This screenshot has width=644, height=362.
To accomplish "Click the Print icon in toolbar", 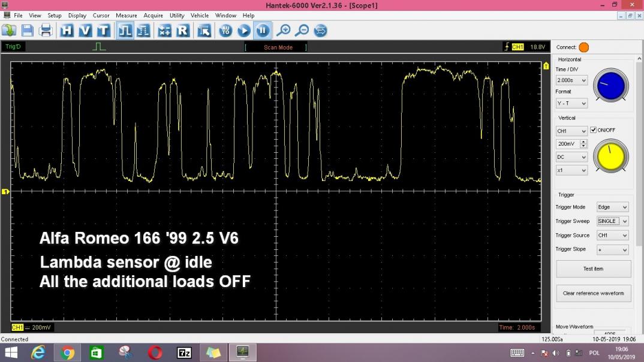I will [x=46, y=31].
